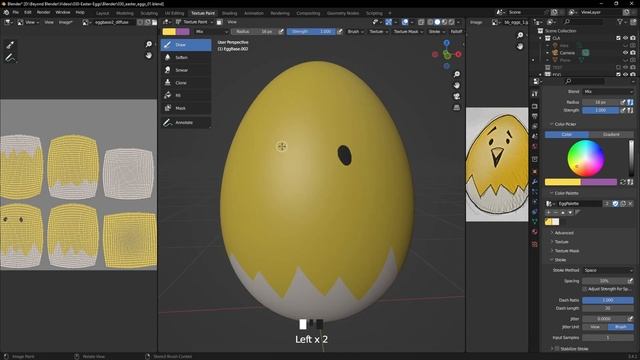
Task: Open the Modifiers wrench properties tab
Action: point(535,181)
